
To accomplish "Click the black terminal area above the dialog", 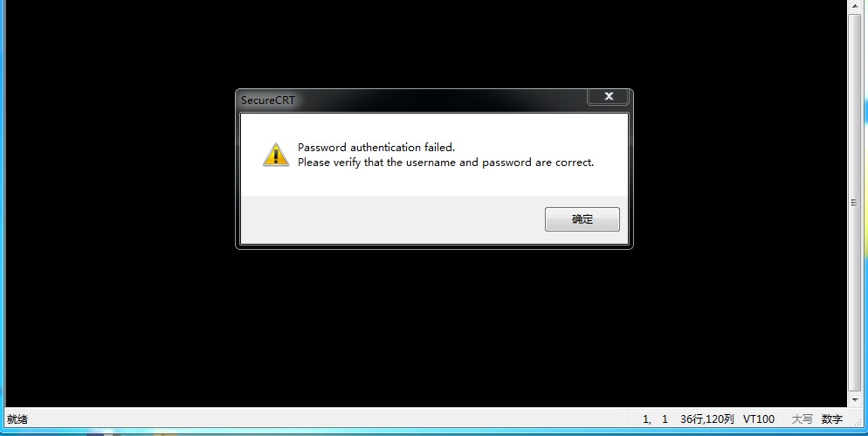I will (x=426, y=45).
